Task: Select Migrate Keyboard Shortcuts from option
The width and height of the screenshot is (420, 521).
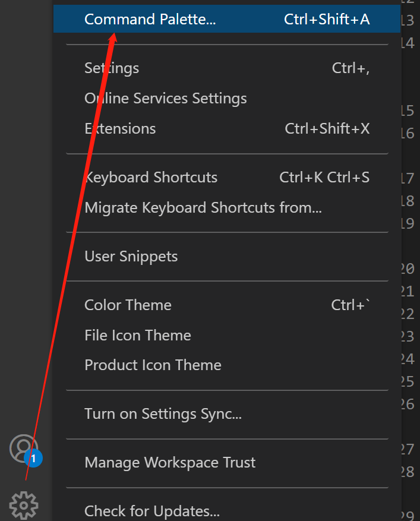Action: coord(203,208)
